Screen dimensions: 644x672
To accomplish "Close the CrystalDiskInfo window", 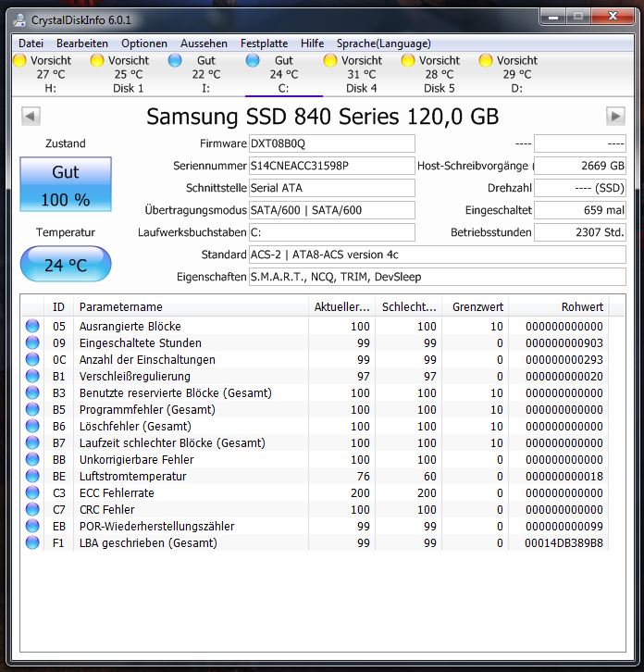I will (613, 18).
